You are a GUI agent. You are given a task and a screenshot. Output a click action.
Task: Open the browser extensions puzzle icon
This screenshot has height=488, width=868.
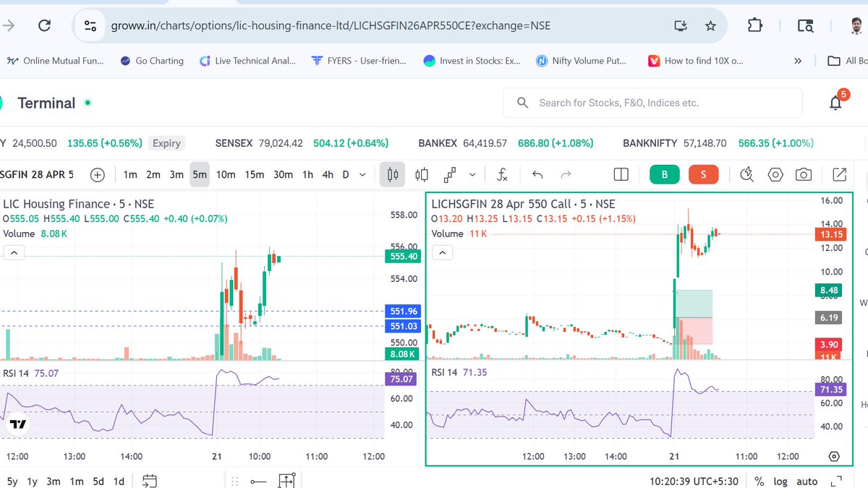pyautogui.click(x=754, y=25)
